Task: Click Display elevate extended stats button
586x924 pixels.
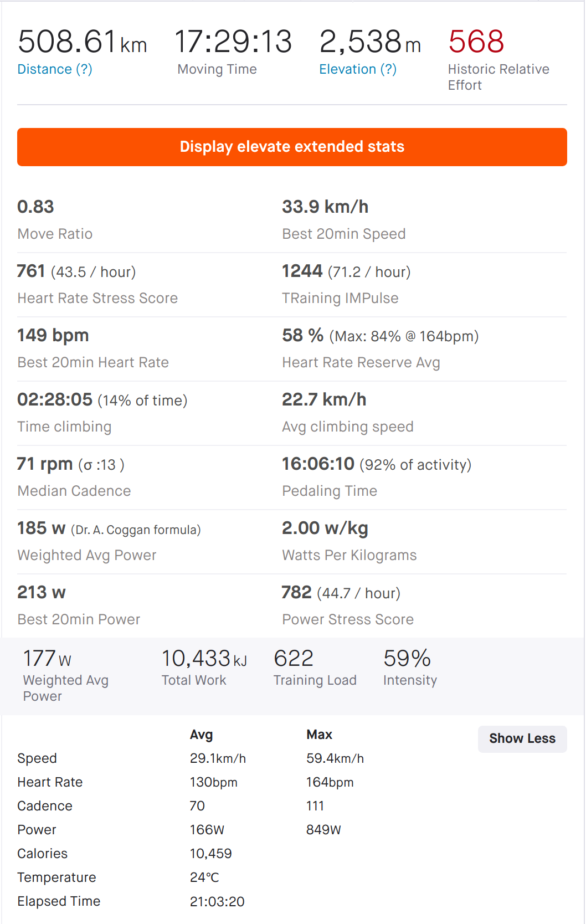Action: pyautogui.click(x=292, y=147)
